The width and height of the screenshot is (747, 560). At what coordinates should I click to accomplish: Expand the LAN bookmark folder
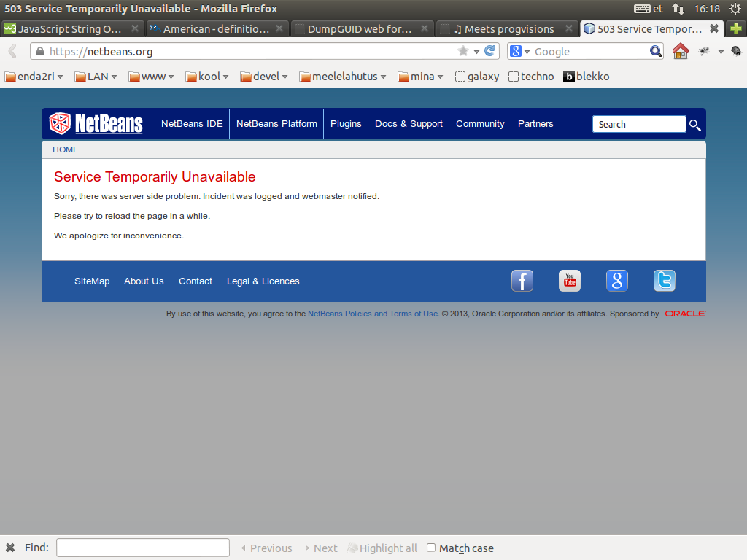point(96,76)
